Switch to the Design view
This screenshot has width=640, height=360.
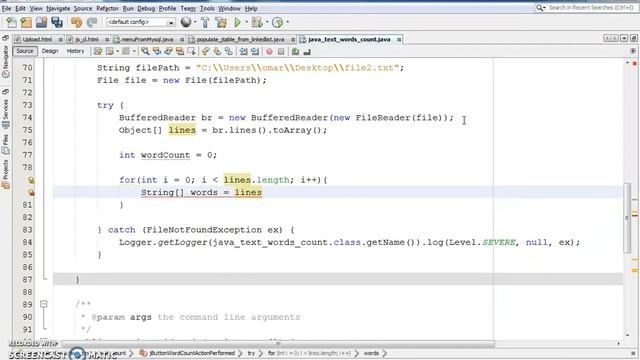[50, 51]
